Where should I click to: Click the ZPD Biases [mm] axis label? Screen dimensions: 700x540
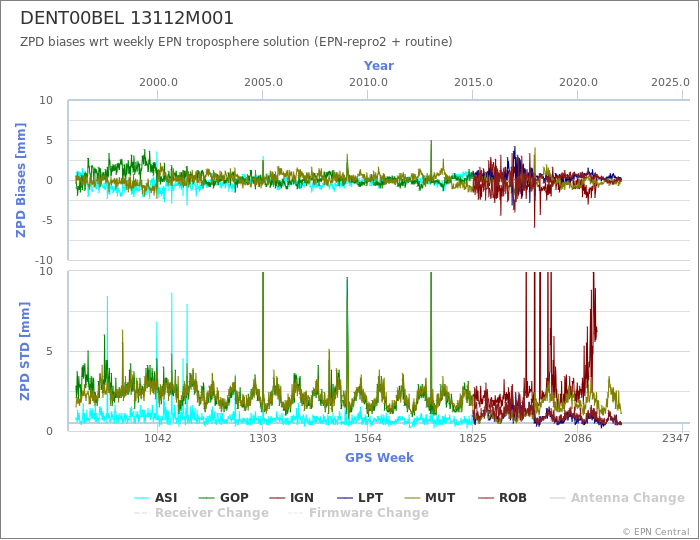(x=21, y=180)
